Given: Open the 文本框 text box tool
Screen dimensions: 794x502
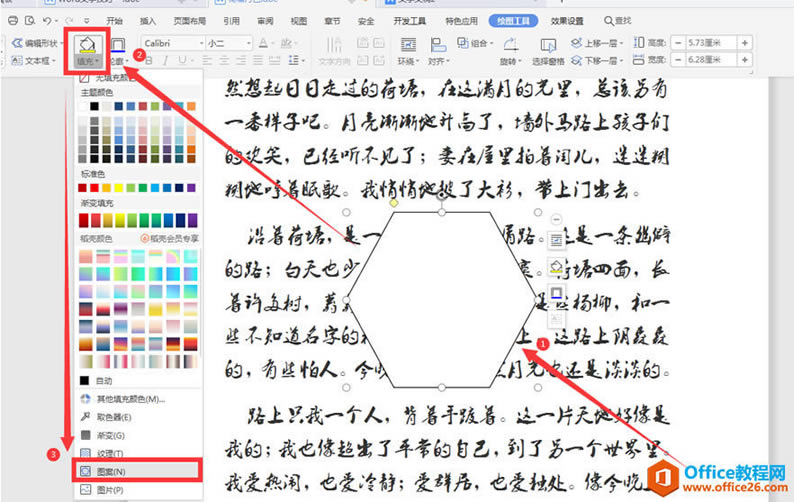Looking at the screenshot, I should (33, 61).
